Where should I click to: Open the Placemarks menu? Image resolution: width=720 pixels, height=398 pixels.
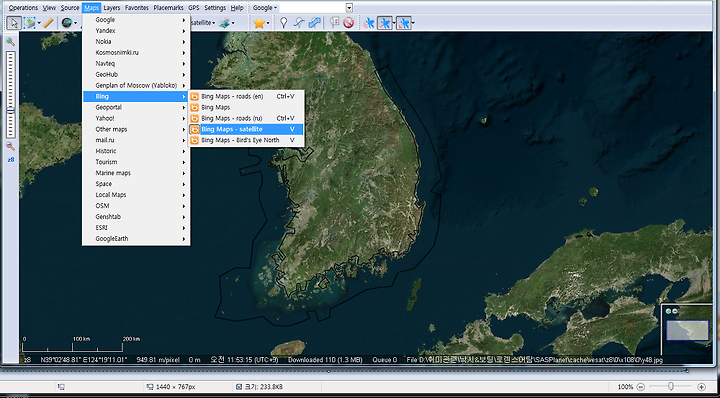coord(168,8)
